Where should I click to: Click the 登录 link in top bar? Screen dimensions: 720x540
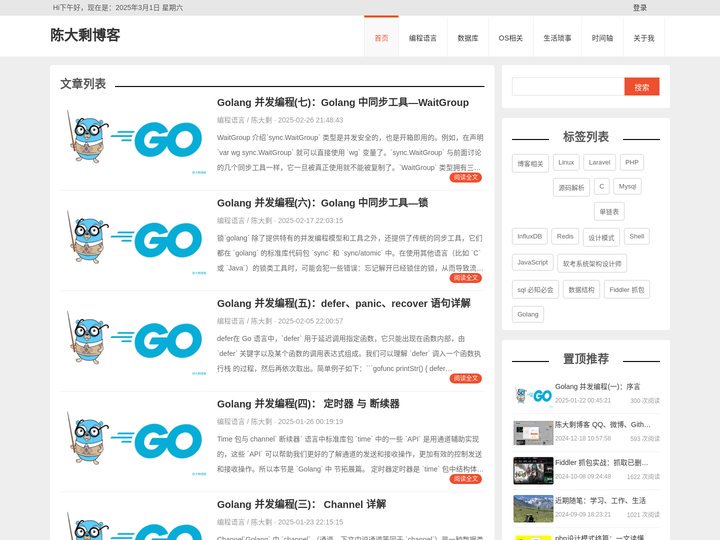640,8
